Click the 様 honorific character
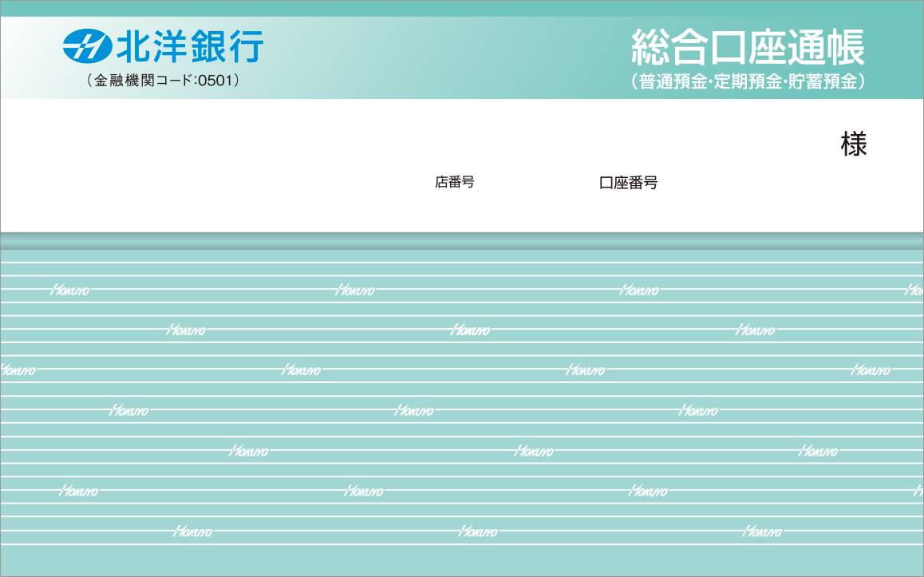924x577 pixels. pos(853,144)
